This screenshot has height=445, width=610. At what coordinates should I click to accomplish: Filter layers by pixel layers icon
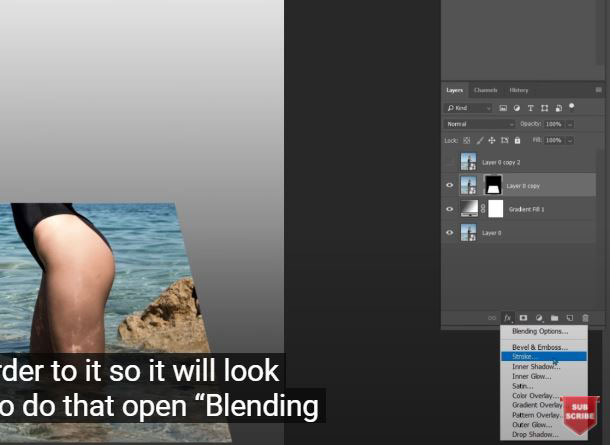503,108
